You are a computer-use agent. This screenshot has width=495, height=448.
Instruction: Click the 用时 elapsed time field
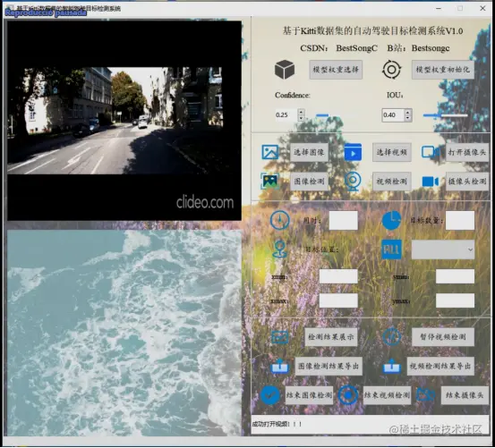[343, 220]
